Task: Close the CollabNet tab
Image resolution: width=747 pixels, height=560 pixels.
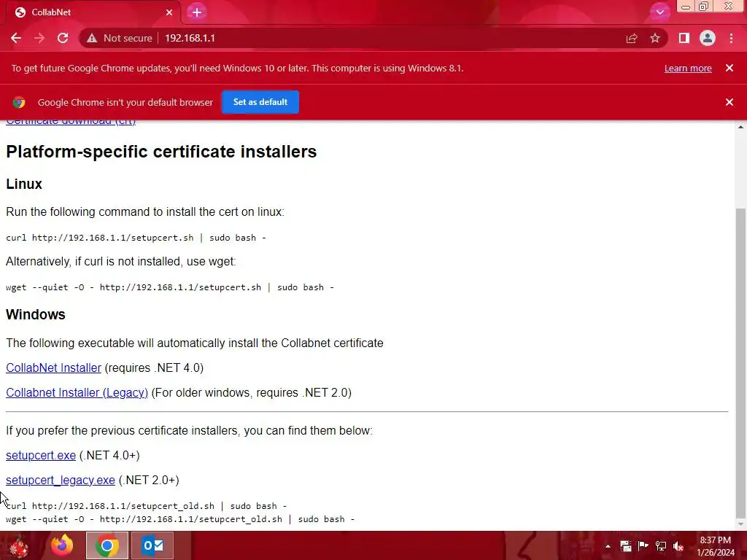Action: 169,12
